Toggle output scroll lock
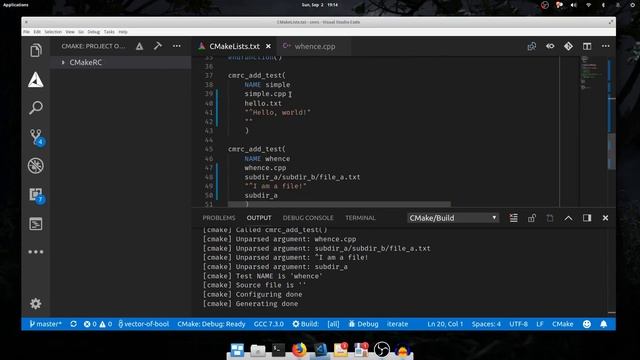This screenshot has width=640, height=360. (x=531, y=218)
